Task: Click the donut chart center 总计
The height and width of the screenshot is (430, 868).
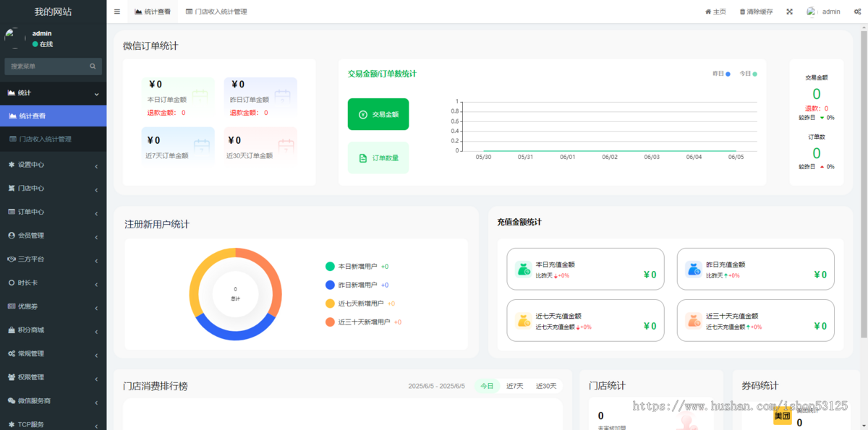Action: (x=235, y=293)
